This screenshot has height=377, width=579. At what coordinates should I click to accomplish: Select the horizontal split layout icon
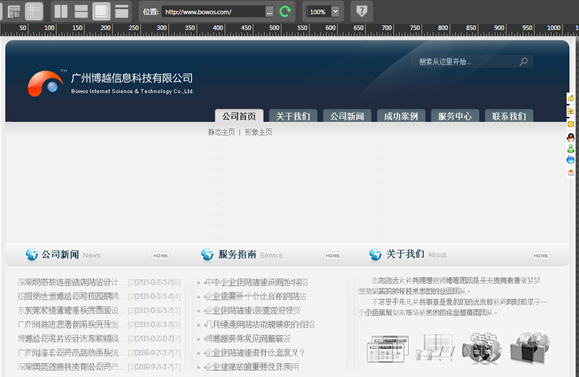pyautogui.click(x=81, y=11)
